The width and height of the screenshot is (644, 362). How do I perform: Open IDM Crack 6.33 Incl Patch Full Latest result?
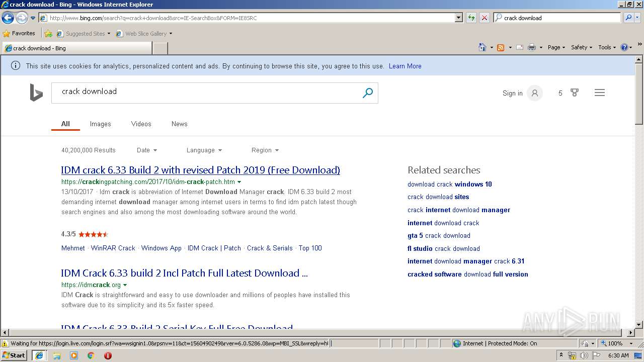coord(184,273)
